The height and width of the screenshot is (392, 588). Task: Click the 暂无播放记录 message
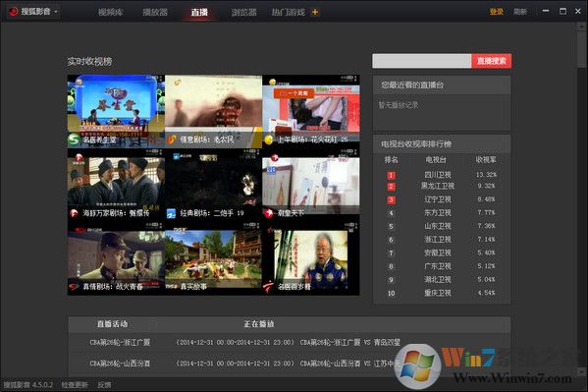pos(399,105)
